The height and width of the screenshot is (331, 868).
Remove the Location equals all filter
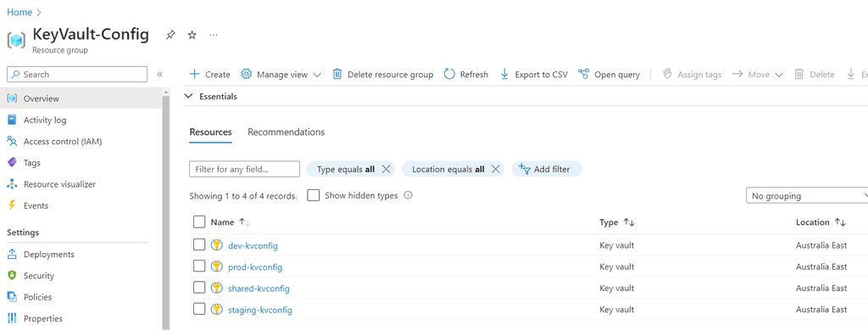coord(495,169)
